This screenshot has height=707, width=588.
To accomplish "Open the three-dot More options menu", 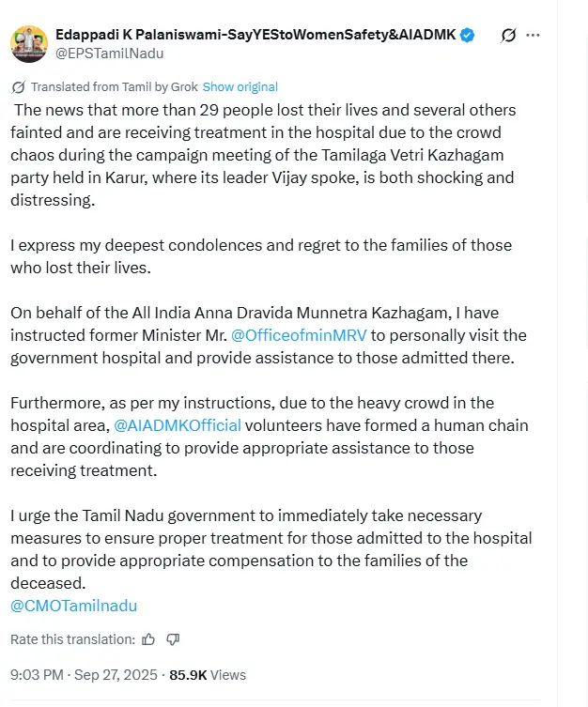I will pos(534,36).
